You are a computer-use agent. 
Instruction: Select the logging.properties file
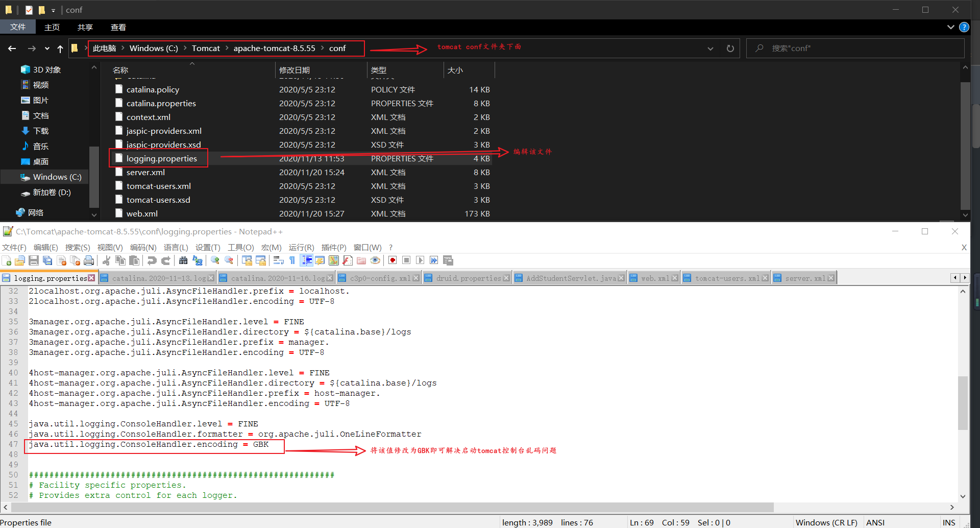pos(161,158)
